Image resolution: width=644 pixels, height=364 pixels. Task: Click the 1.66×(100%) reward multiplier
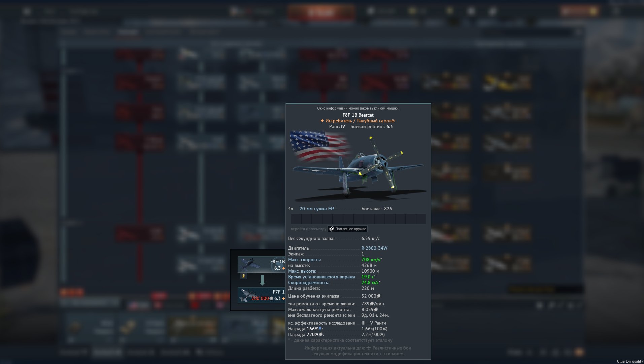(374, 329)
